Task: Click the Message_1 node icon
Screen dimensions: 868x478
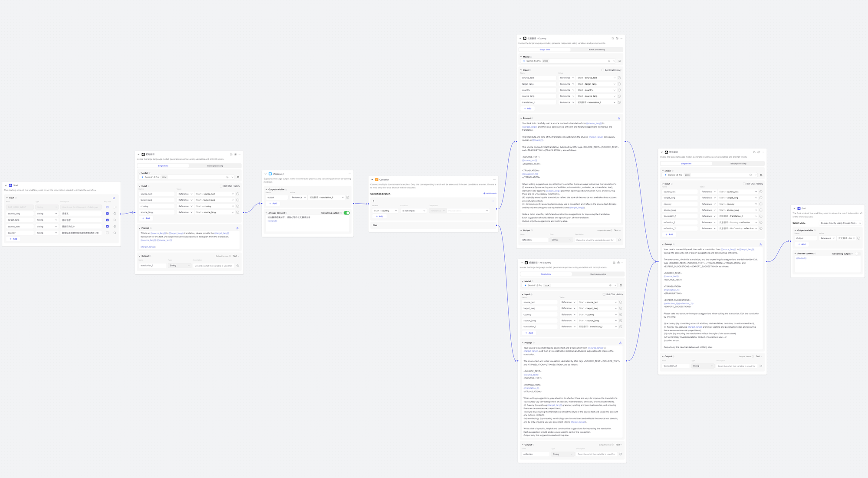Action: (x=270, y=174)
